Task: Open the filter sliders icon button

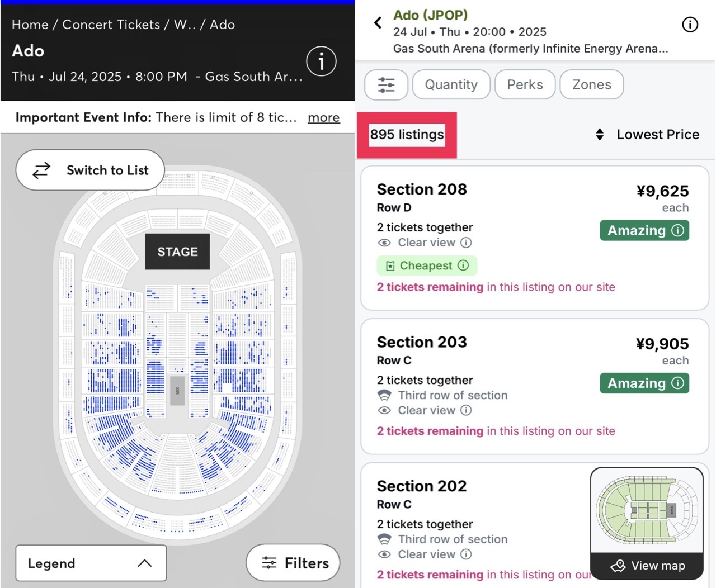Action: click(x=386, y=85)
